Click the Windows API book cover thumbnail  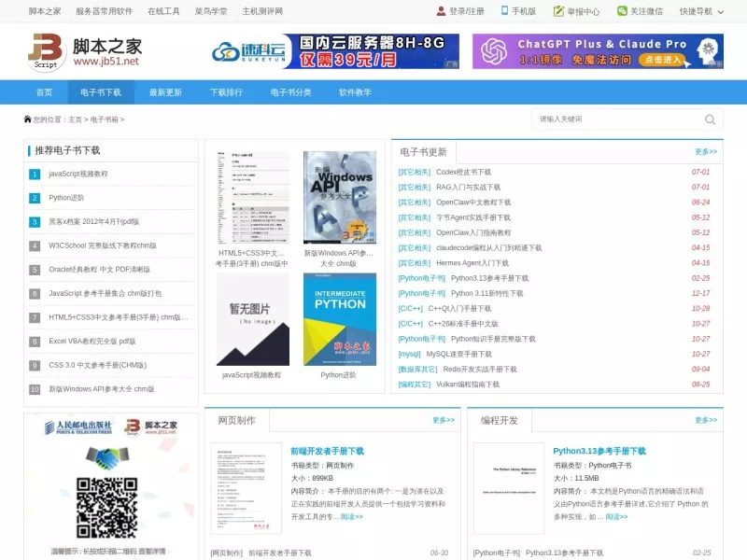[x=340, y=198]
